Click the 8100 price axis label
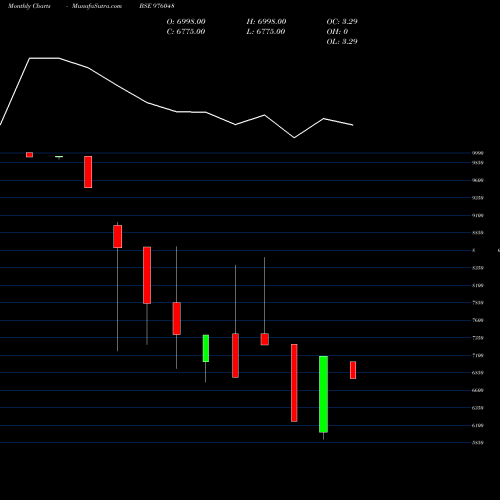 tap(478, 285)
